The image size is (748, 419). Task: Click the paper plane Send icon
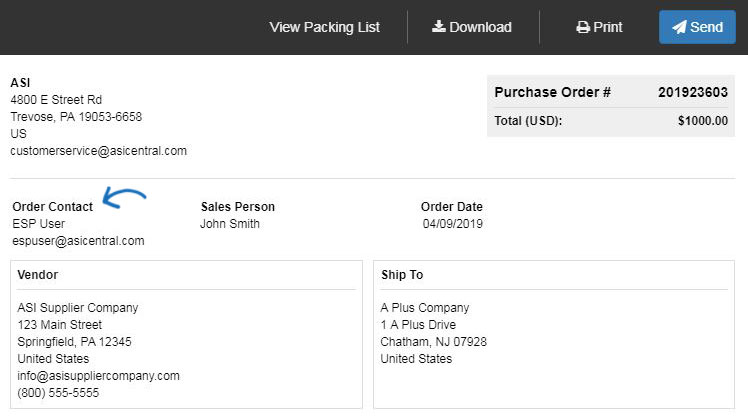(679, 27)
